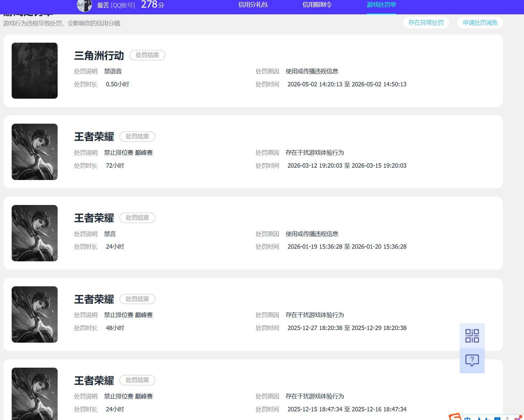Click the time range starting 2026-01-19 15:36:28
524x420 pixels.
(347, 247)
